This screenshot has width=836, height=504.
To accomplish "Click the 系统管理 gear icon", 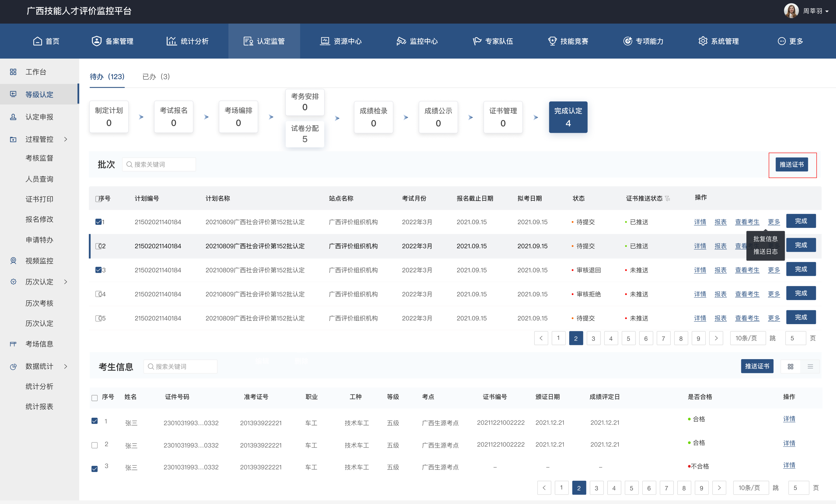I will [x=703, y=41].
